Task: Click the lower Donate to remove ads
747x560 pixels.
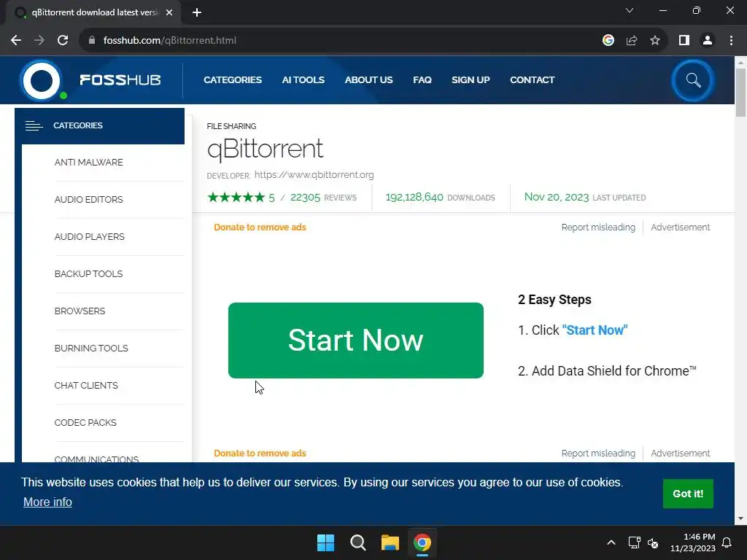Action: [260, 454]
